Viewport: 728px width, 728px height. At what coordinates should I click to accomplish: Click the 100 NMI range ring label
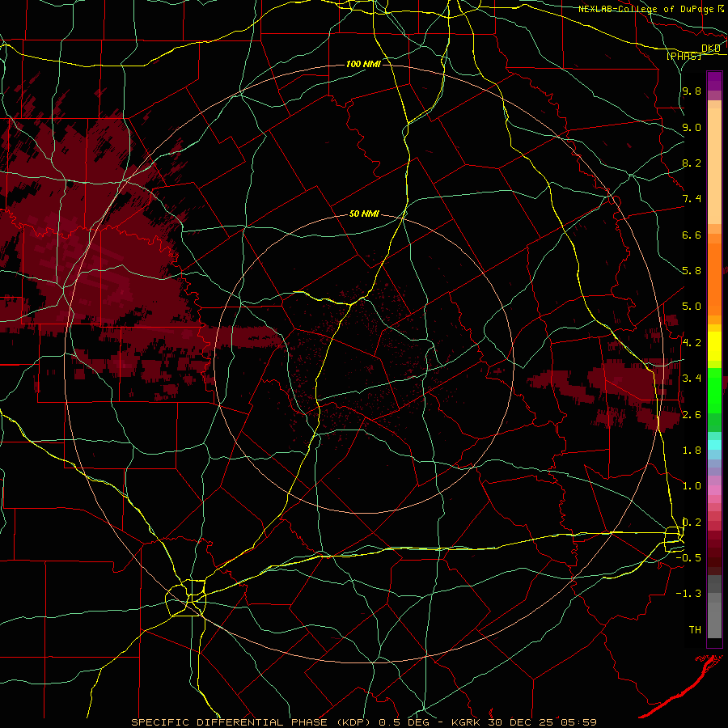click(363, 64)
